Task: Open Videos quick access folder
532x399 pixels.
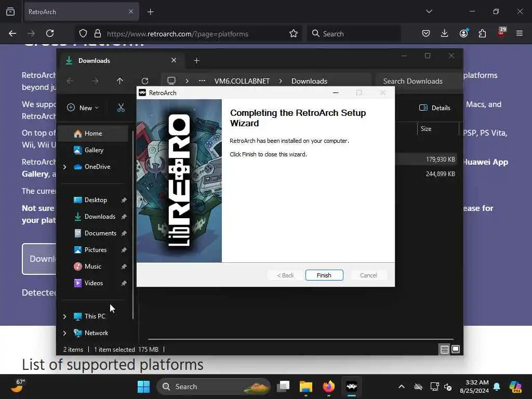Action: pos(94,283)
